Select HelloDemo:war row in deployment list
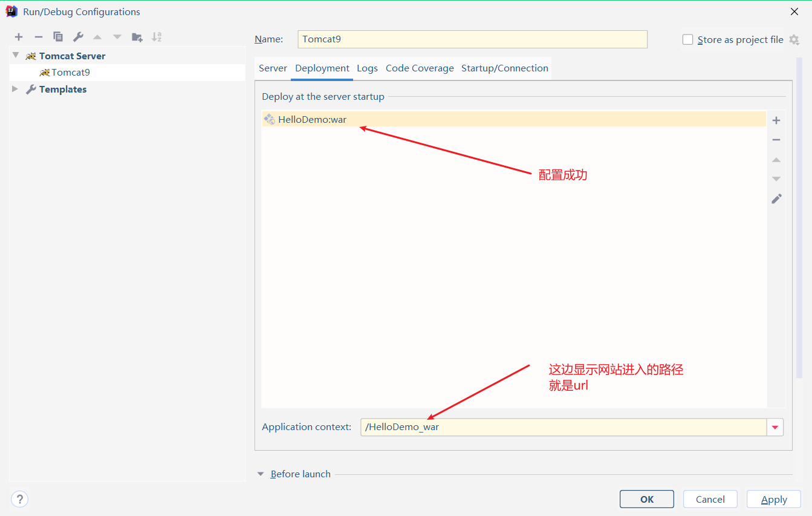The image size is (812, 516). point(514,119)
